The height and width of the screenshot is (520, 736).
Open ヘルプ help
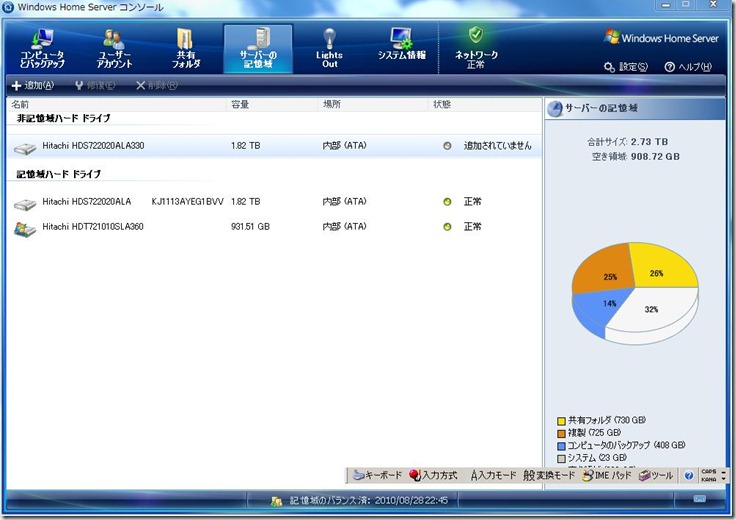click(x=688, y=67)
